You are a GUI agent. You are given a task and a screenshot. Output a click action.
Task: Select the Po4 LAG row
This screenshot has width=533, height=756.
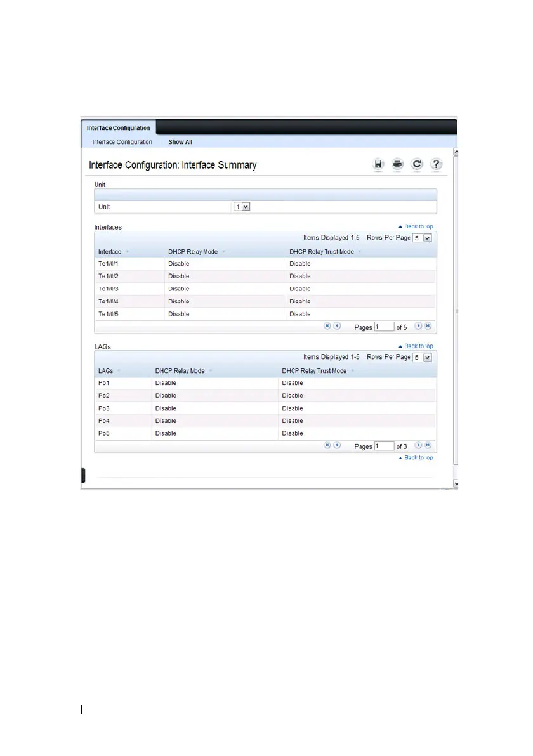(265, 421)
